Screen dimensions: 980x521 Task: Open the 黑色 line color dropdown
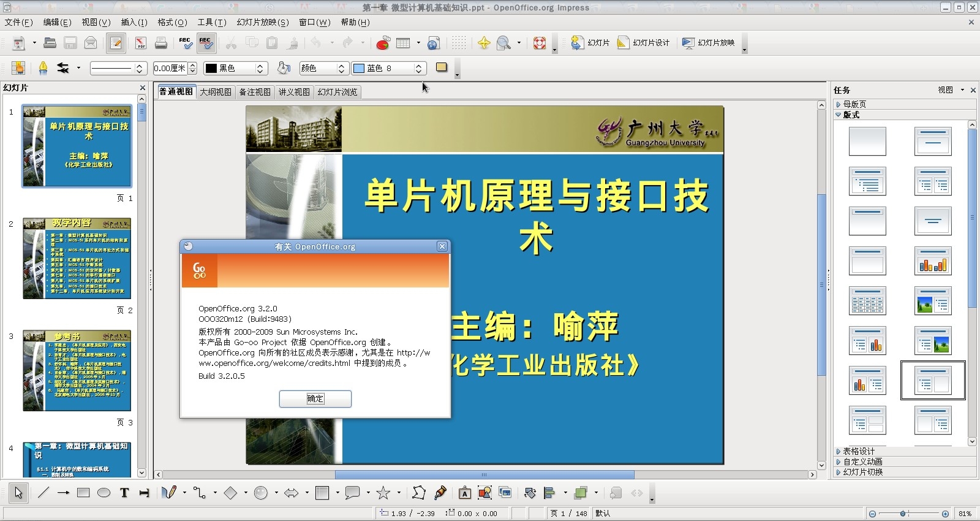pyautogui.click(x=260, y=68)
